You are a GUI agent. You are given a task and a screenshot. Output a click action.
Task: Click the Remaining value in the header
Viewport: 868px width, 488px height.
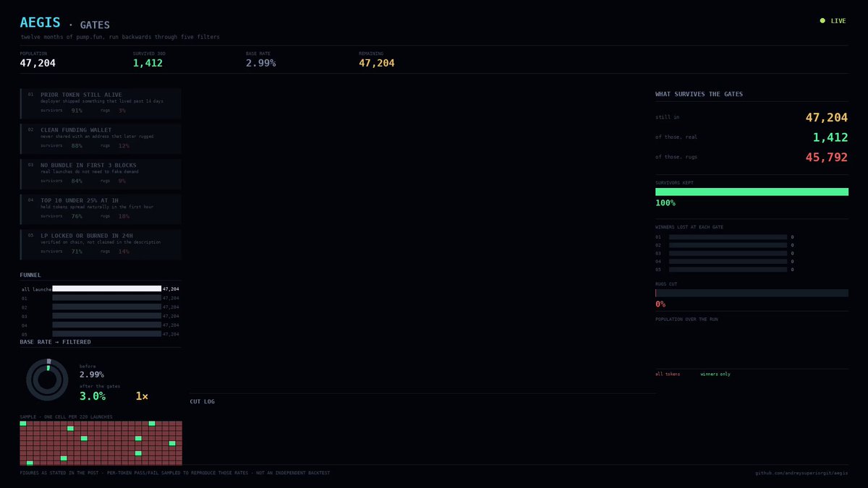click(377, 63)
